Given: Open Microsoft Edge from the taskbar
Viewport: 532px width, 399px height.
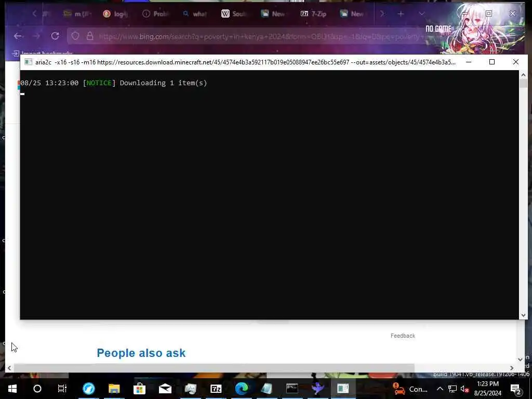Looking at the screenshot, I should (242, 389).
